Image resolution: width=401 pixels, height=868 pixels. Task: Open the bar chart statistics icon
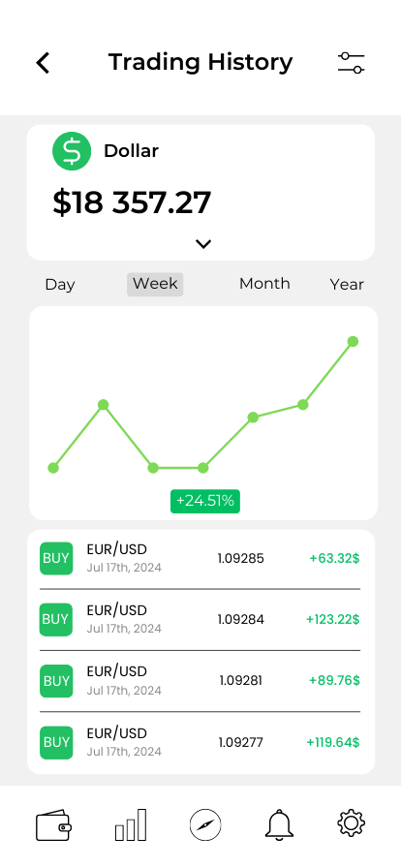(131, 824)
